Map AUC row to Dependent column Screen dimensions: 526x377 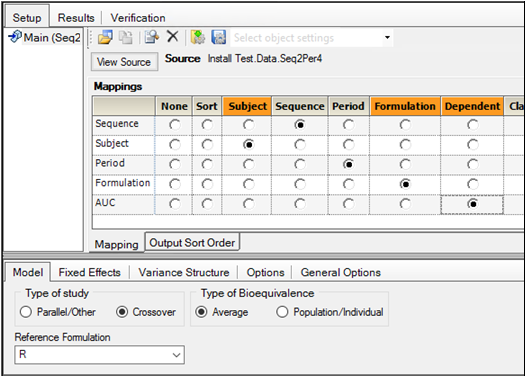[x=473, y=204]
